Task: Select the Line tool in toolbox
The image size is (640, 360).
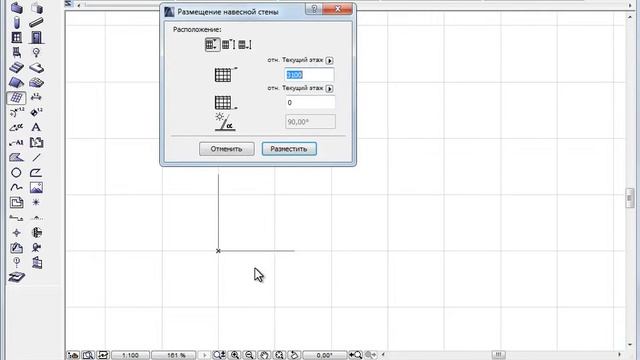Action: (36, 158)
